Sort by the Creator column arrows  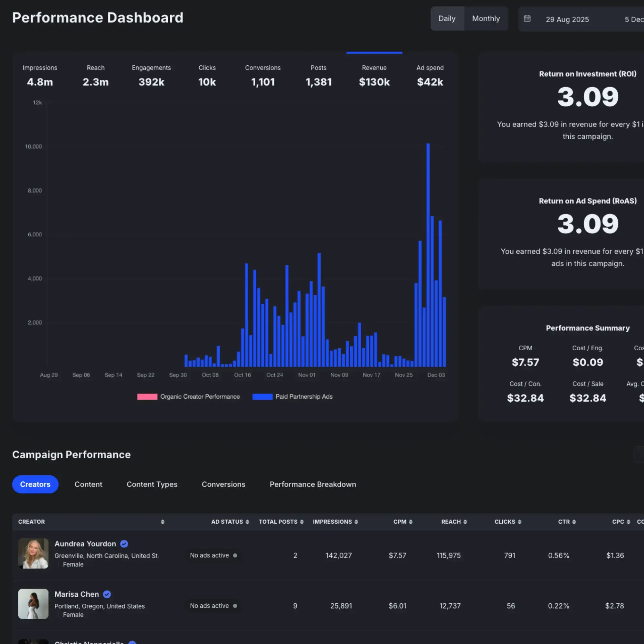pyautogui.click(x=163, y=522)
